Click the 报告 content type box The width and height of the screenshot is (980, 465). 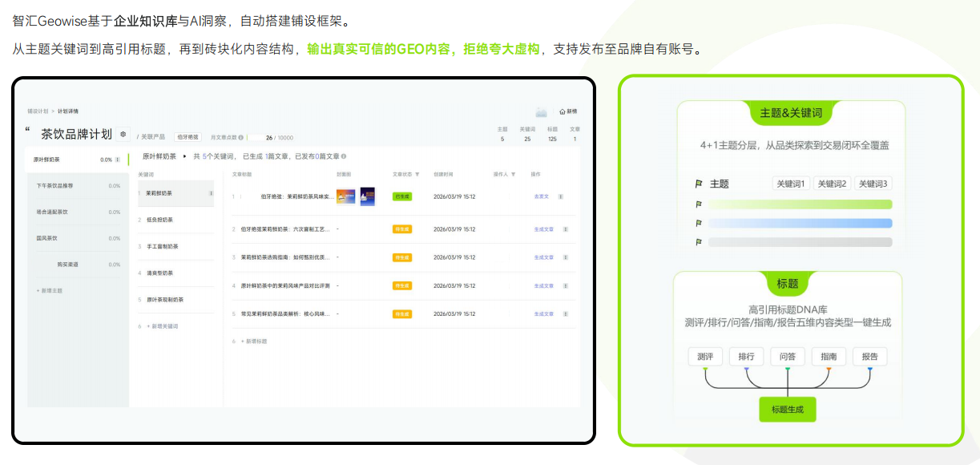click(869, 357)
